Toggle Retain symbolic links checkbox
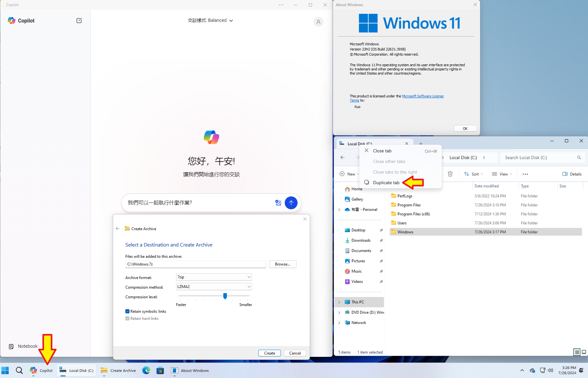This screenshot has height=378, width=588. coord(127,311)
